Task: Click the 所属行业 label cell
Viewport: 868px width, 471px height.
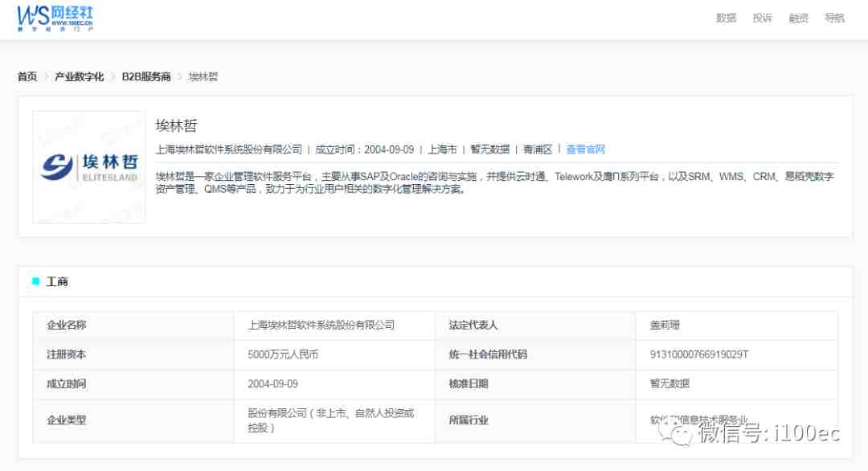Action: click(x=535, y=420)
